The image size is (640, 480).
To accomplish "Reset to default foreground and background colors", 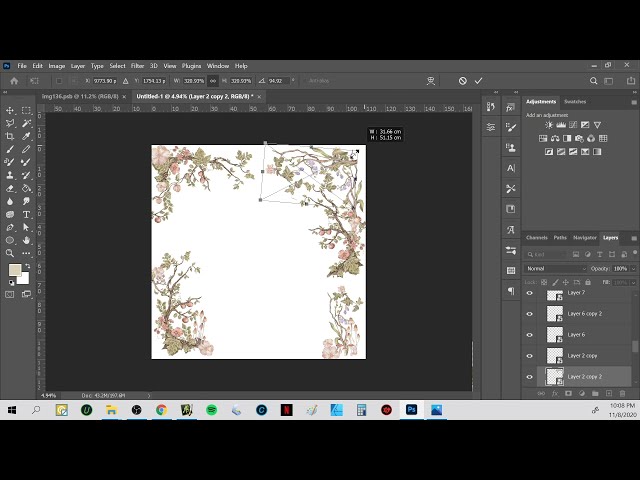I will coord(11,283).
